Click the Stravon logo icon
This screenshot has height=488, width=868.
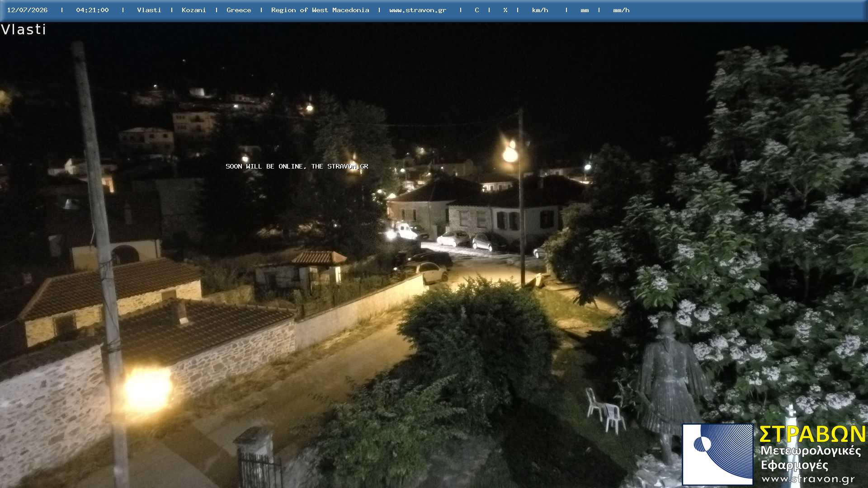717,454
